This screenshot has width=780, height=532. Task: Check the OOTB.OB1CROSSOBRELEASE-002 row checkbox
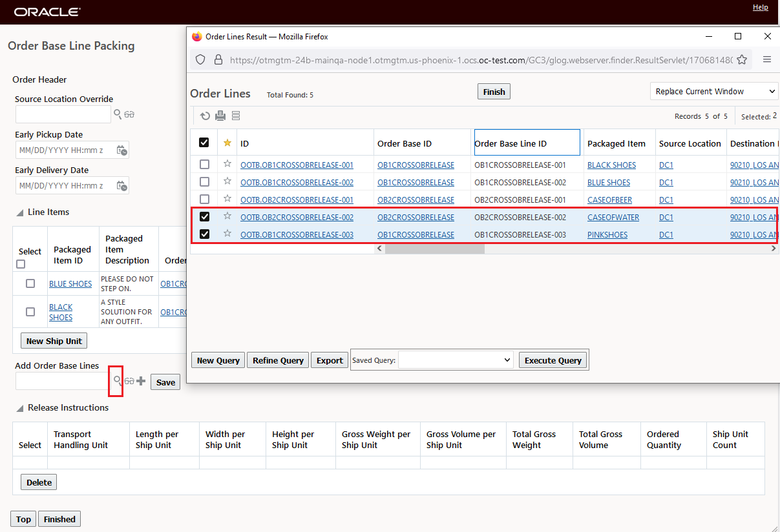[x=204, y=181]
